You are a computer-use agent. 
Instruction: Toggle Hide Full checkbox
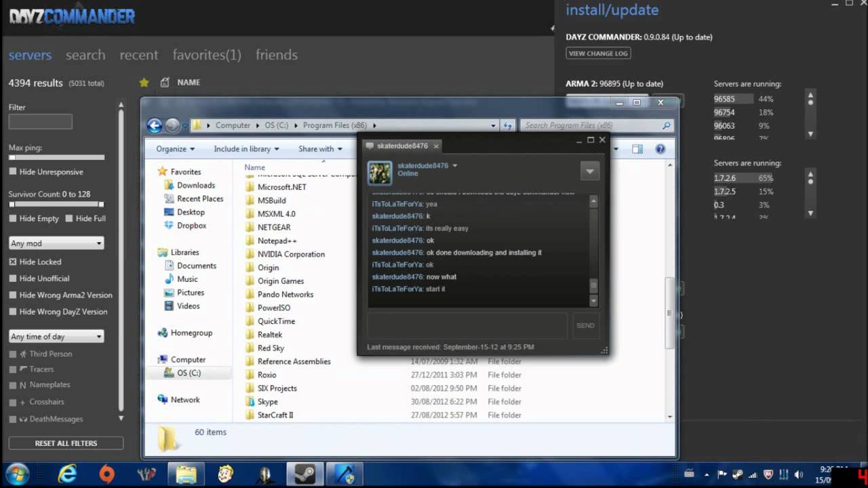[69, 219]
